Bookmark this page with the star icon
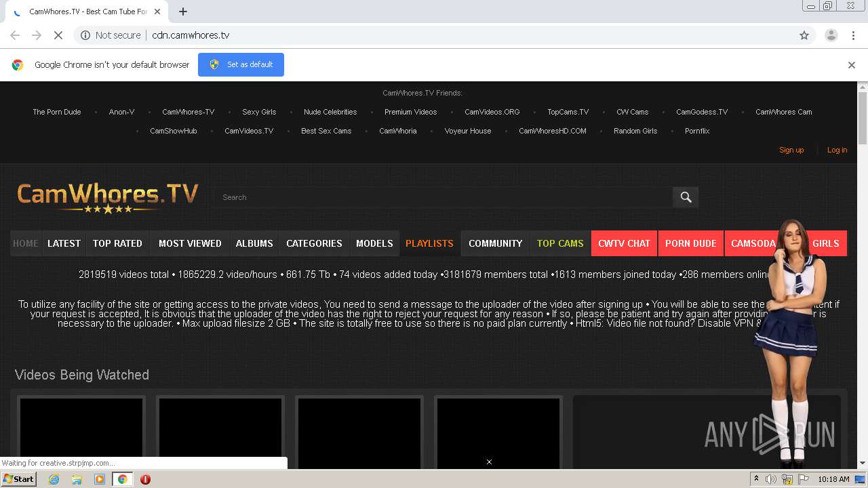The width and height of the screenshot is (868, 488). click(804, 35)
